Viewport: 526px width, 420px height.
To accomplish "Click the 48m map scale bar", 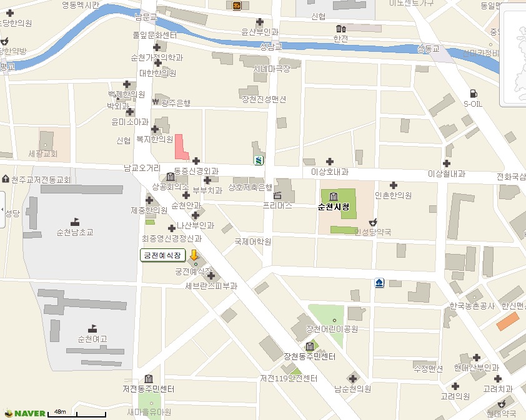I will (78, 413).
